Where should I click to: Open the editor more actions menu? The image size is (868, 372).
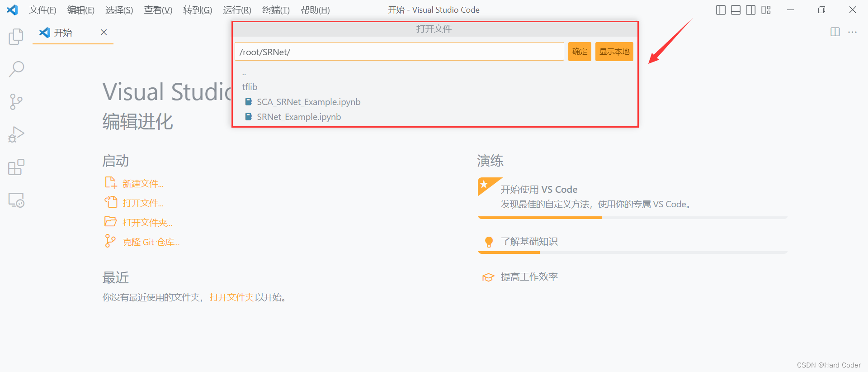coord(853,32)
